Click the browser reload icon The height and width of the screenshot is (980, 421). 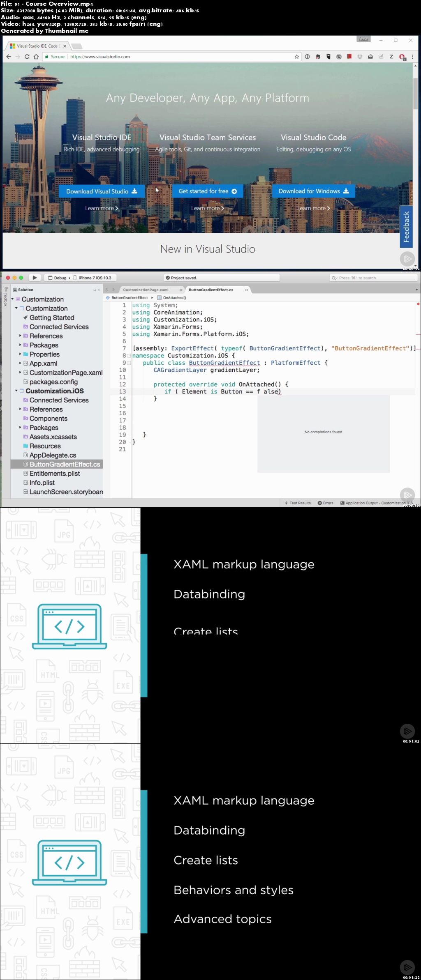27,57
